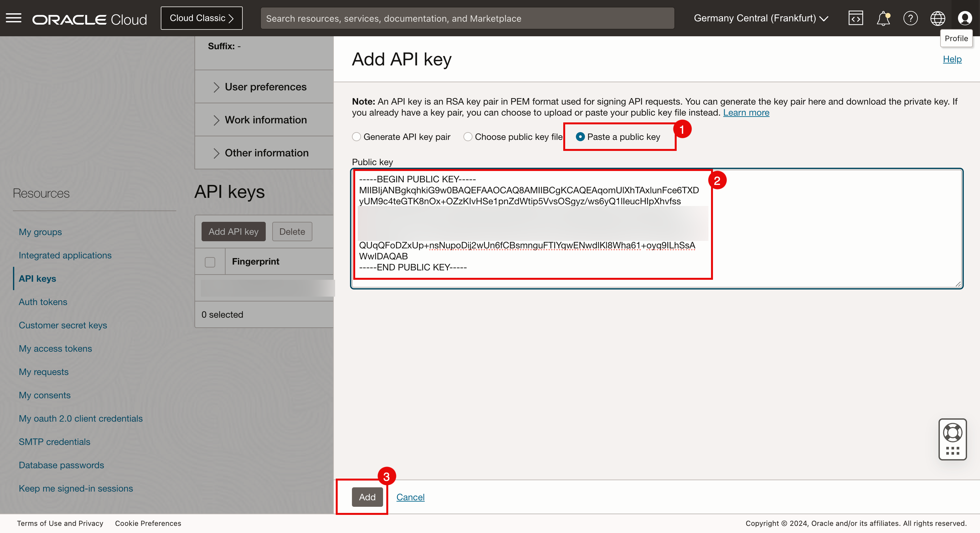Click the Oracle Cloud logo
980x533 pixels.
click(89, 19)
